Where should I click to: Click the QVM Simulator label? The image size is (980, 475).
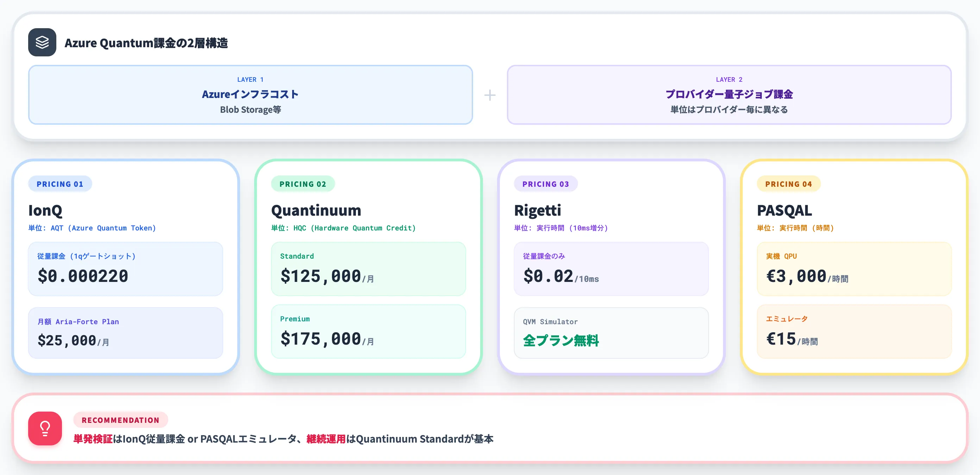pos(551,322)
